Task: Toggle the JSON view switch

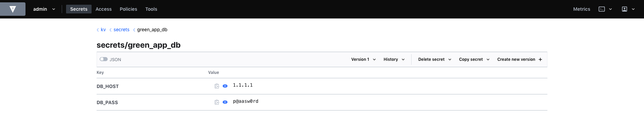Action: 104,59
